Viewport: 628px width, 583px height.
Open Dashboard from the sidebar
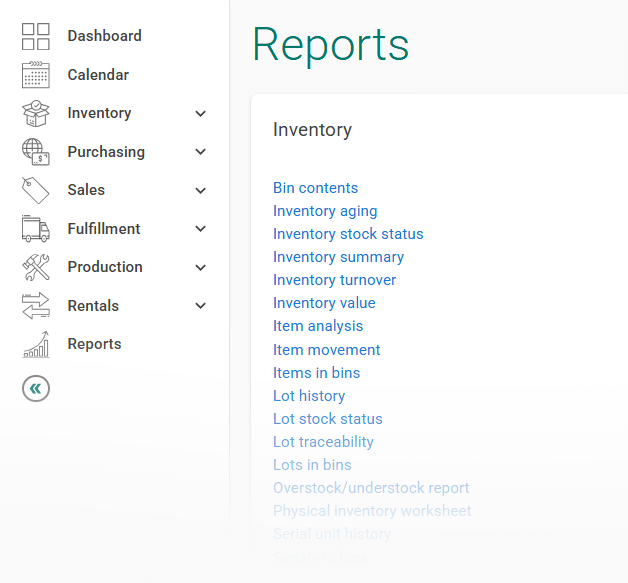tap(105, 36)
